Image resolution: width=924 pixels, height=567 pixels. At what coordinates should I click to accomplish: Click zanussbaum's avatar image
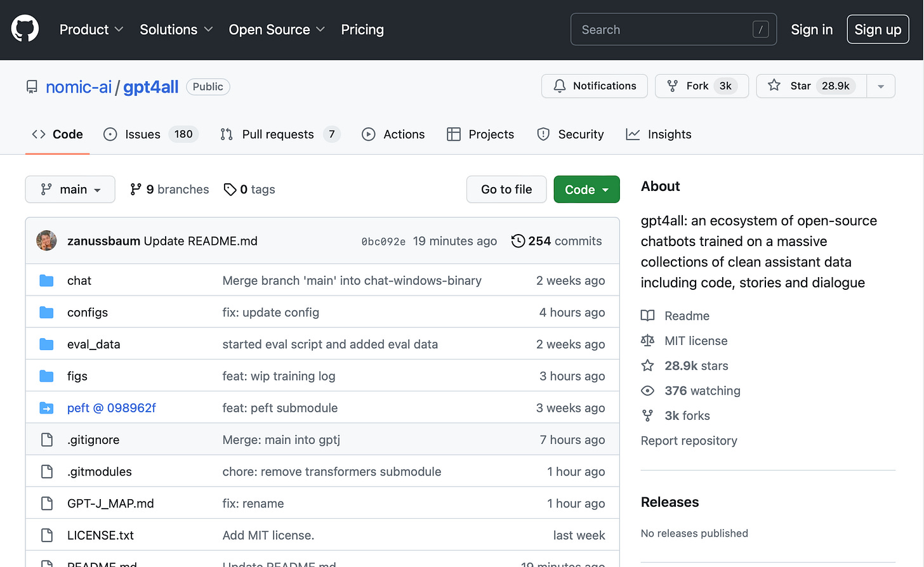pyautogui.click(x=46, y=241)
